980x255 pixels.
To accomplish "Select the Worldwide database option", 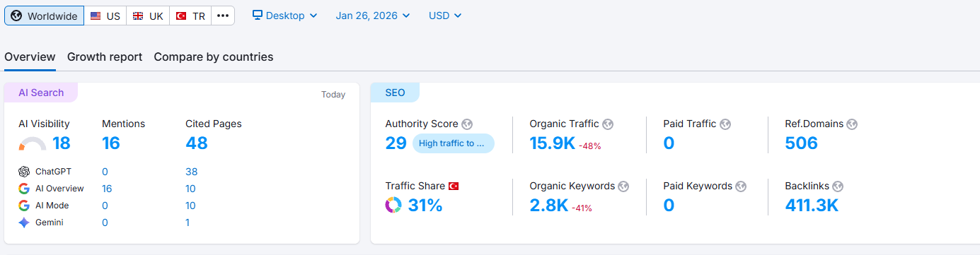I will pos(45,16).
